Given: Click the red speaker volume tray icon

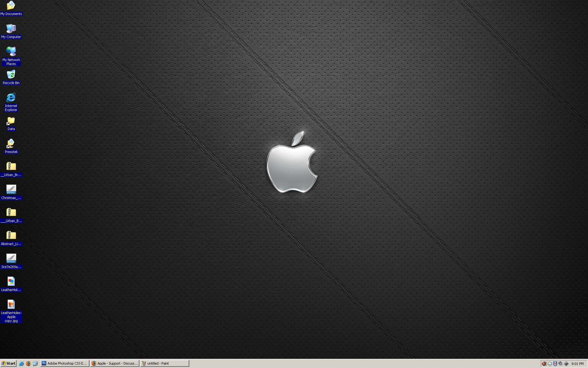Looking at the screenshot, I should pyautogui.click(x=544, y=364).
